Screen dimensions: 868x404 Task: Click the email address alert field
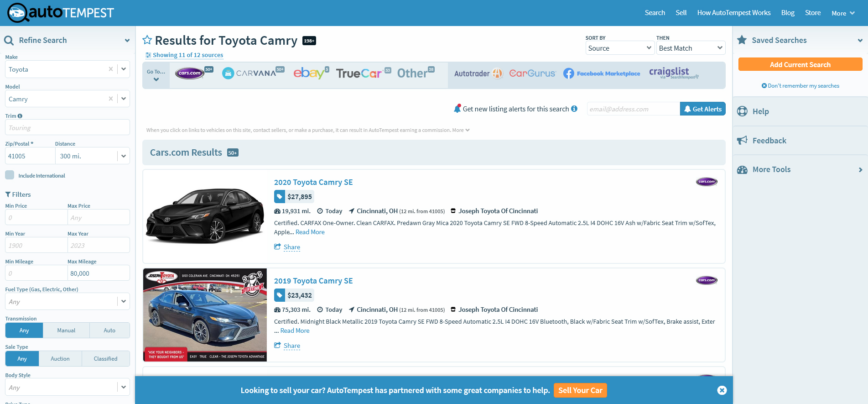click(x=633, y=109)
